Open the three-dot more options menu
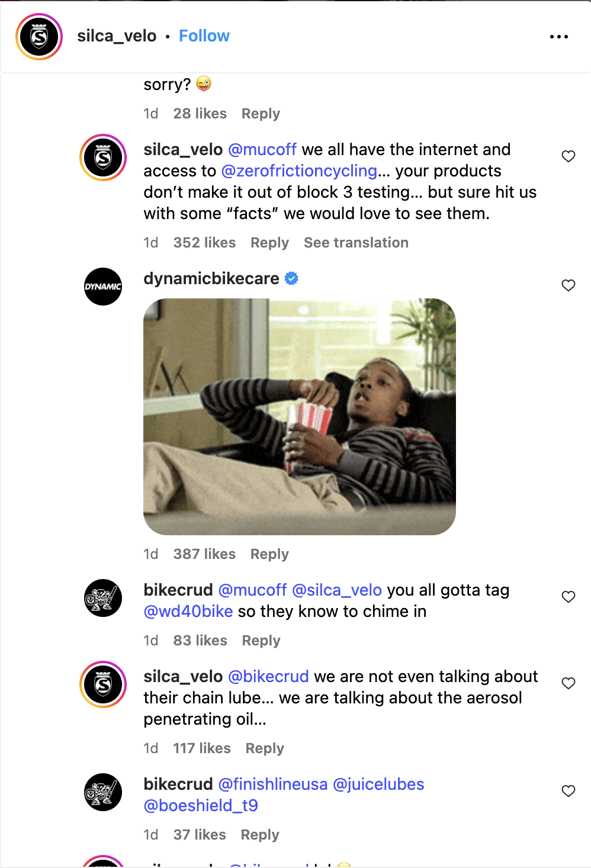The width and height of the screenshot is (591, 868). pyautogui.click(x=558, y=37)
